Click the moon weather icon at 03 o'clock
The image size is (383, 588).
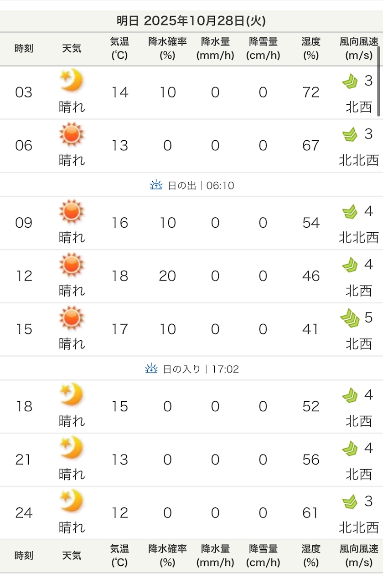pyautogui.click(x=72, y=80)
